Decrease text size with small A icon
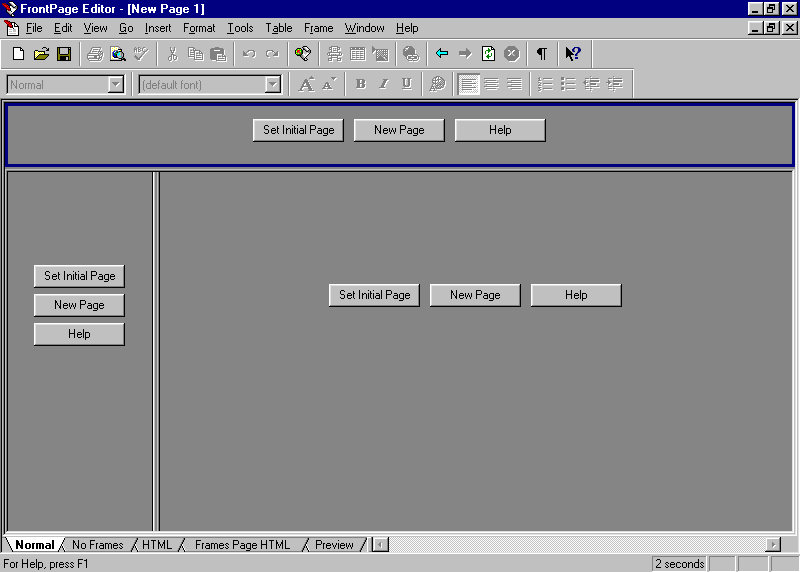The width and height of the screenshot is (800, 572). click(x=329, y=84)
